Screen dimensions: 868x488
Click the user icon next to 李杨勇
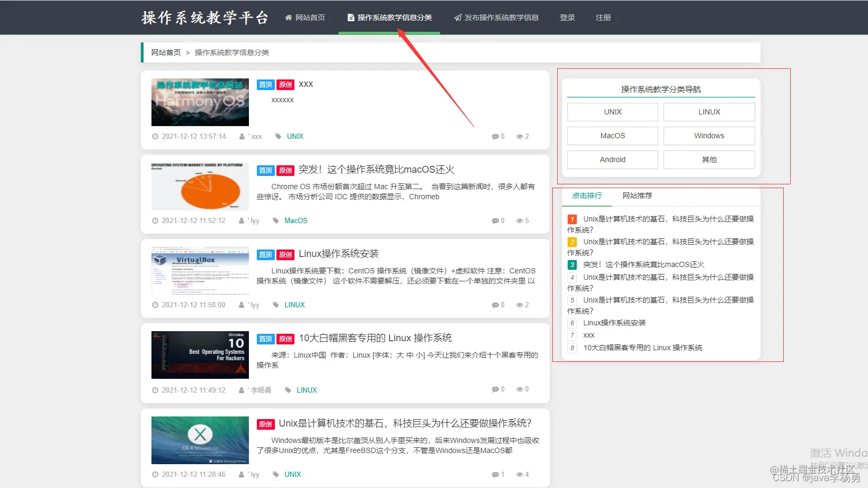(242, 390)
